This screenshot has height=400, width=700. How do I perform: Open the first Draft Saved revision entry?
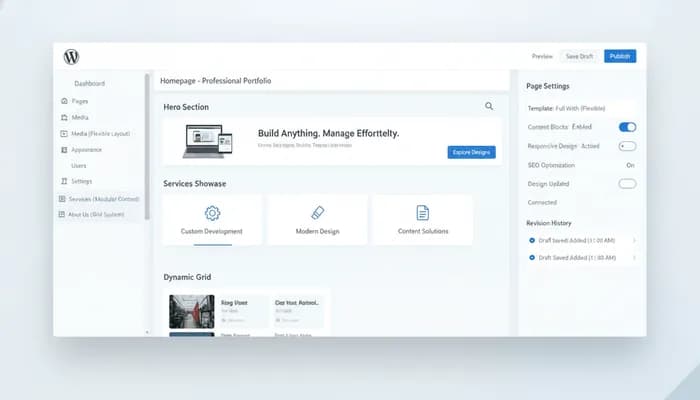point(582,240)
